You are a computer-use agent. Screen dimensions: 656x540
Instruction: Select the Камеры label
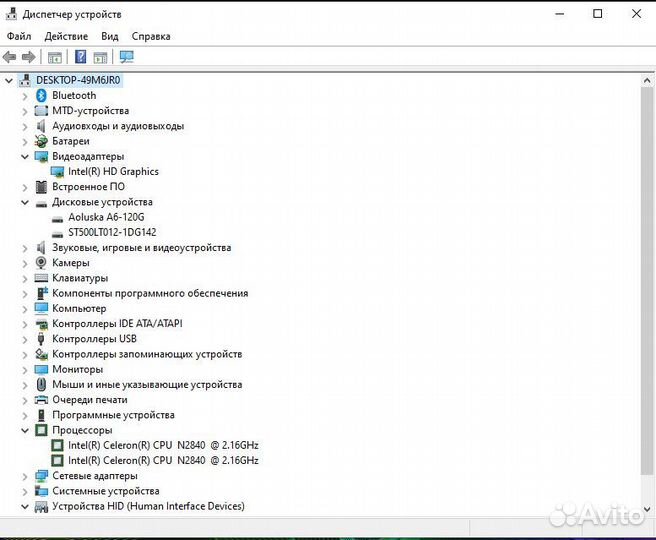[71, 263]
